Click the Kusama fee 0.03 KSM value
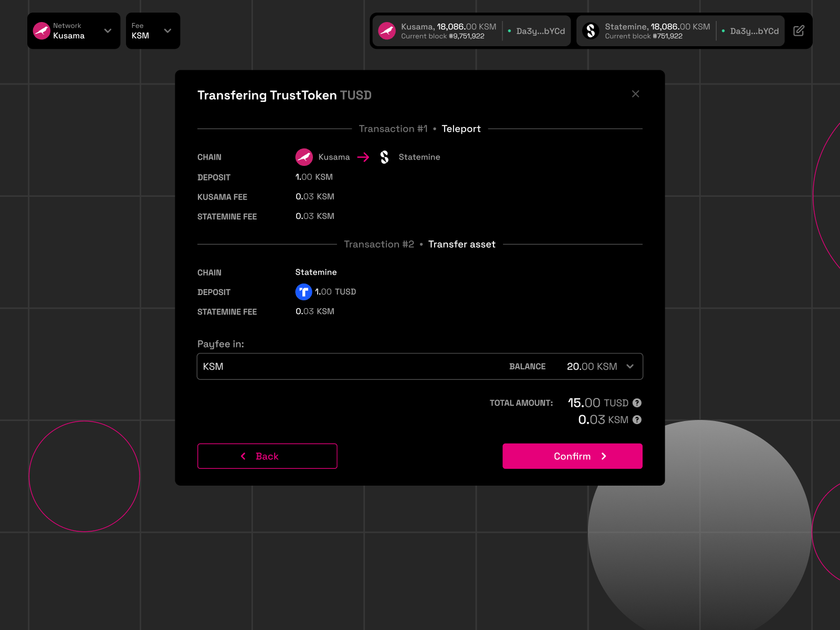 coord(315,196)
